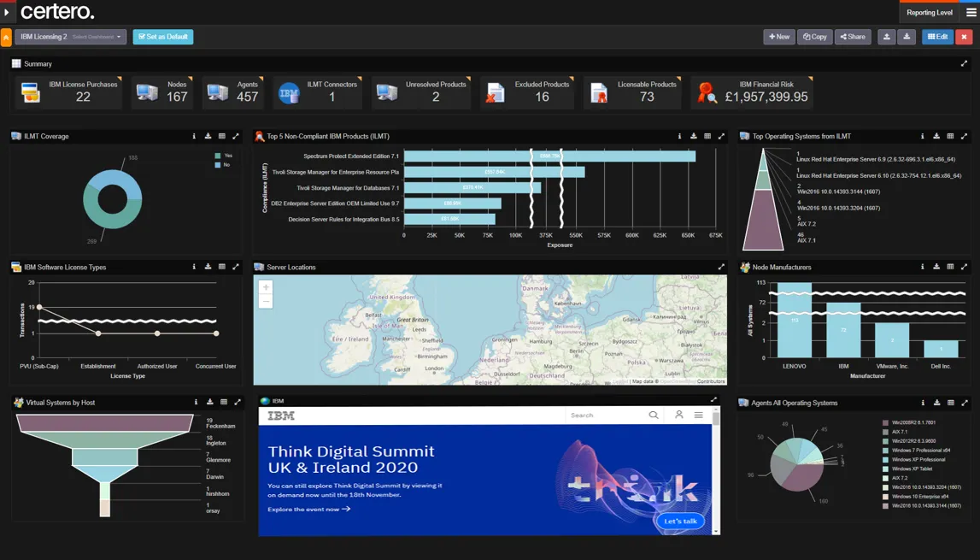Download the ILMT Coverage chart data

[x=208, y=136]
